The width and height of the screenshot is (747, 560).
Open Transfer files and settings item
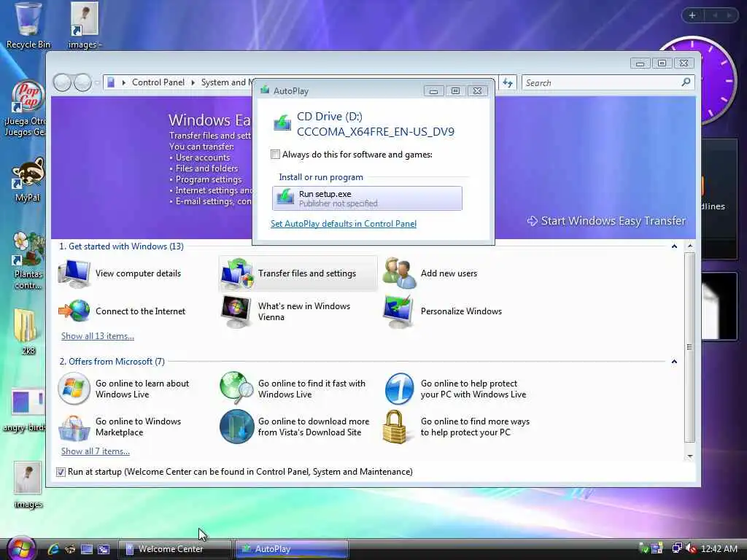[x=298, y=273]
